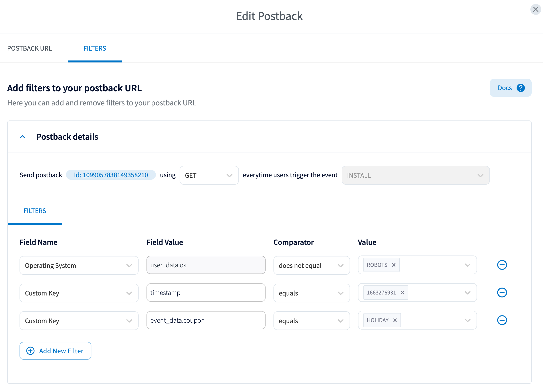Remove the timestamp filter row
Screen dimensions: 543x392
coord(502,293)
